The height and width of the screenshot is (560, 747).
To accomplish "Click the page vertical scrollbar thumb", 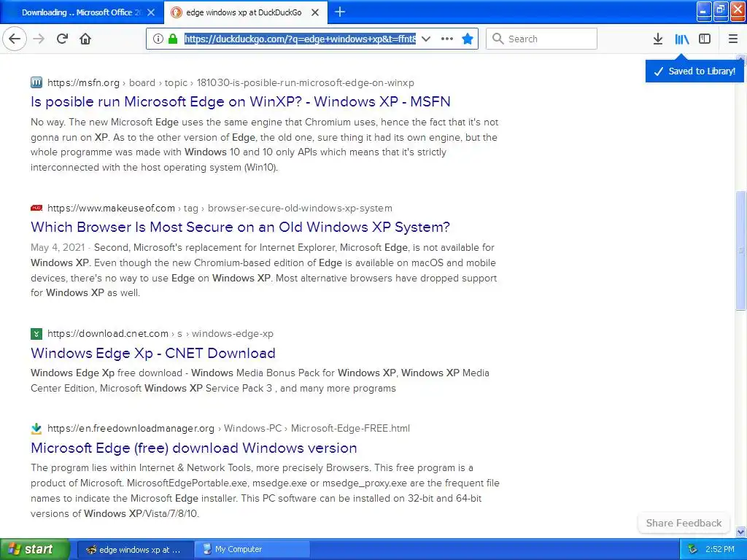I will (740, 250).
